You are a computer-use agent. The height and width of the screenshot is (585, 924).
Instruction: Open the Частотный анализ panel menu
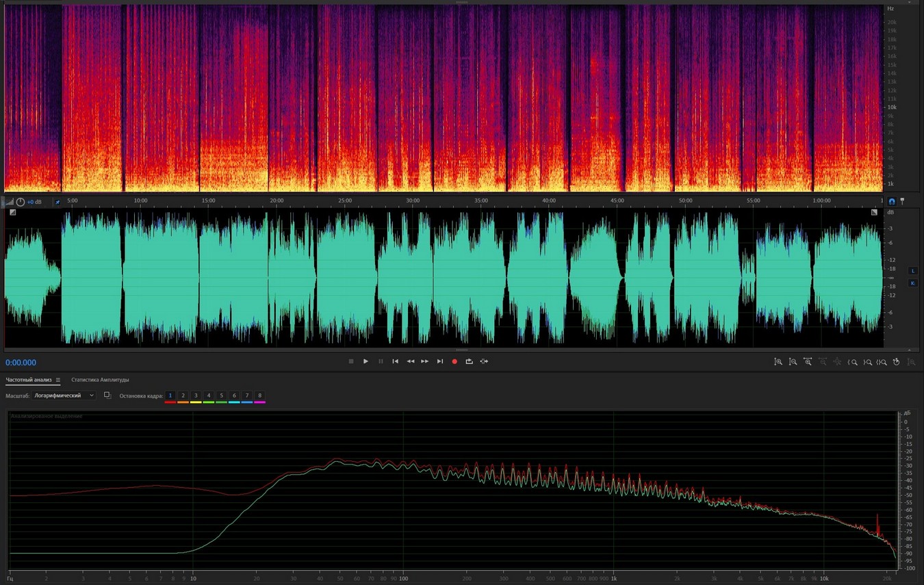pos(58,380)
